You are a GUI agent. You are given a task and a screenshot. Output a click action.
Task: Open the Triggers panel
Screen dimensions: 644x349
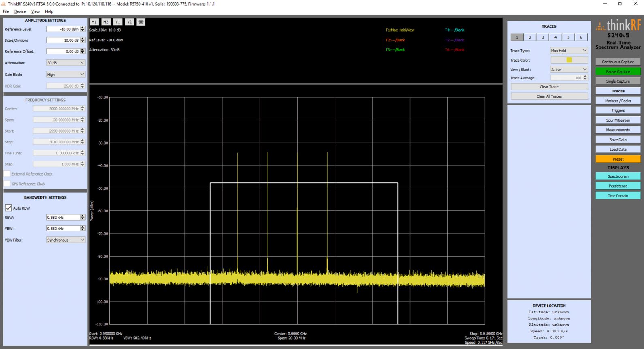(618, 111)
